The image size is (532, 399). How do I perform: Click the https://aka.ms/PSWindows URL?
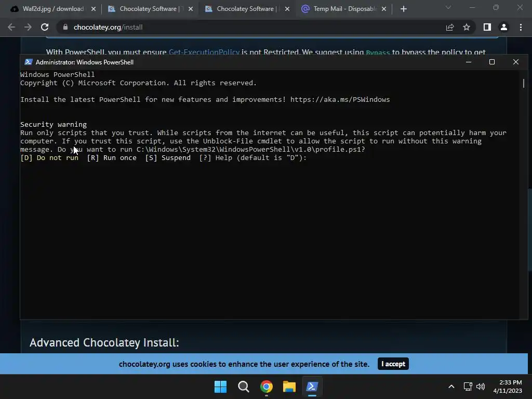tap(340, 99)
